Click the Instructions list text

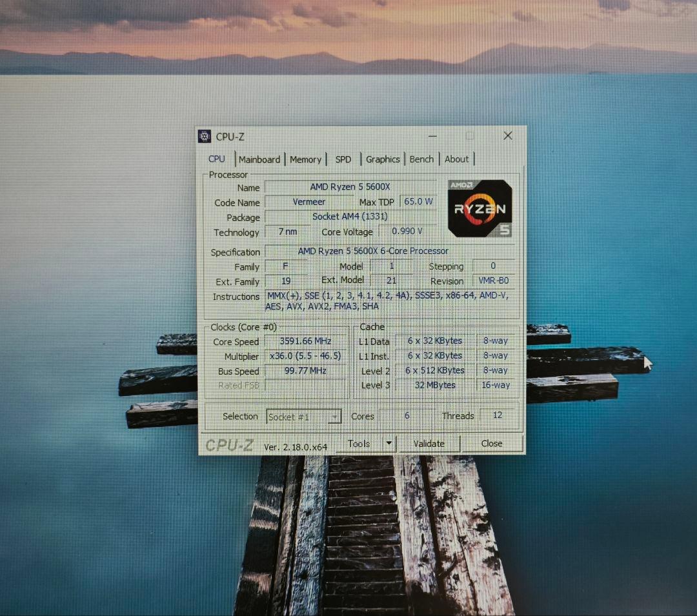pos(387,301)
